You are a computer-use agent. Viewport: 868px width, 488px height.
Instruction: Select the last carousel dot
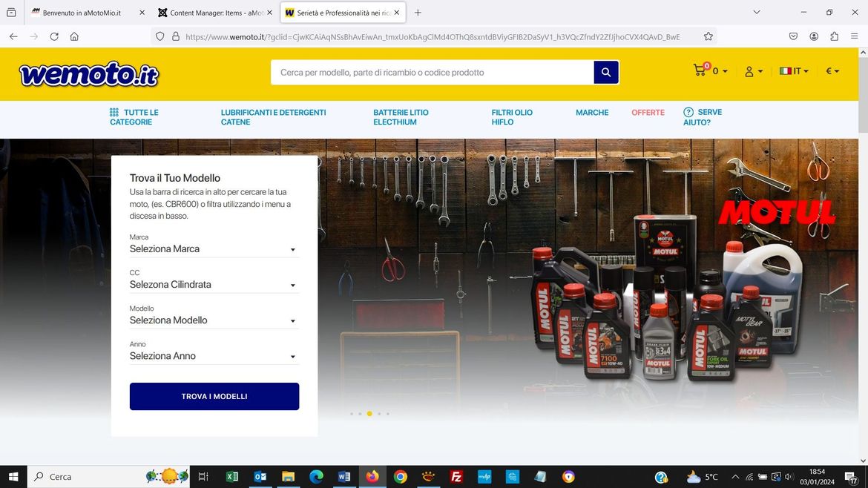388,414
